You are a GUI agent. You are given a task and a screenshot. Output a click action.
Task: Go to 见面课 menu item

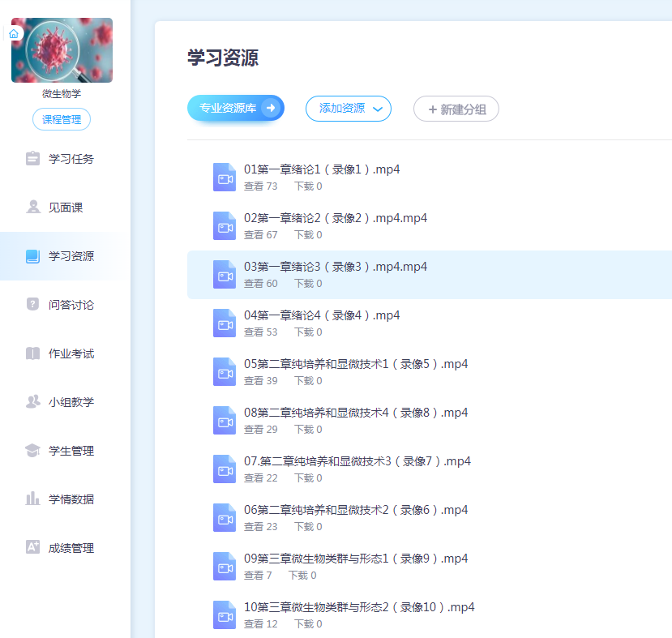64,208
